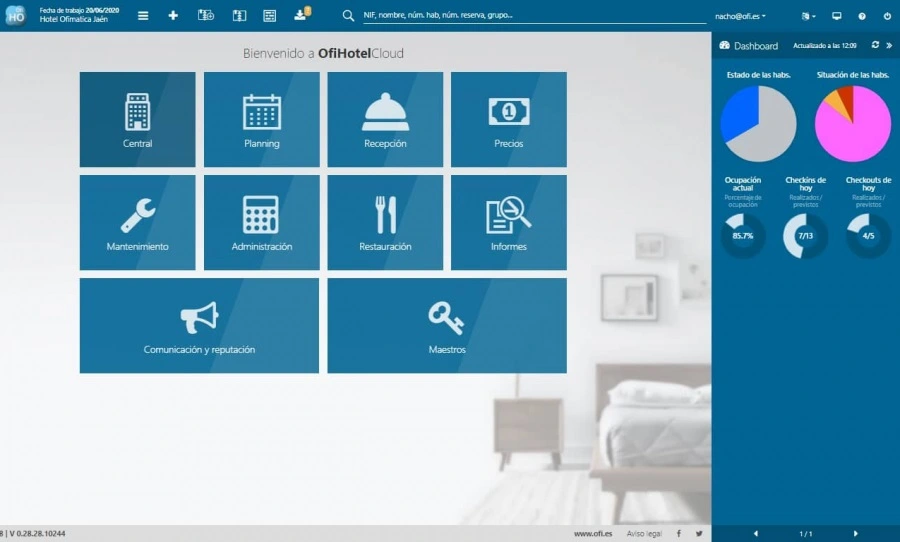
Task: Open the Restauración fork and knife tile
Action: [x=385, y=223]
